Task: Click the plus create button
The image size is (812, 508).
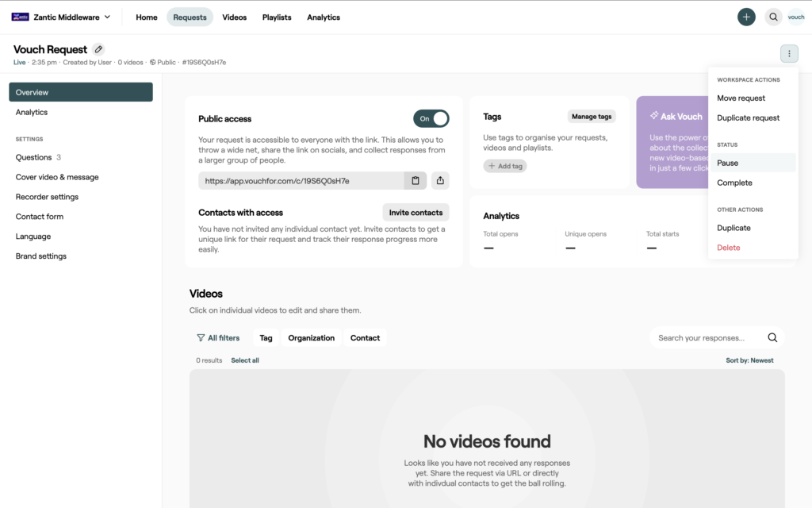Action: tap(746, 17)
